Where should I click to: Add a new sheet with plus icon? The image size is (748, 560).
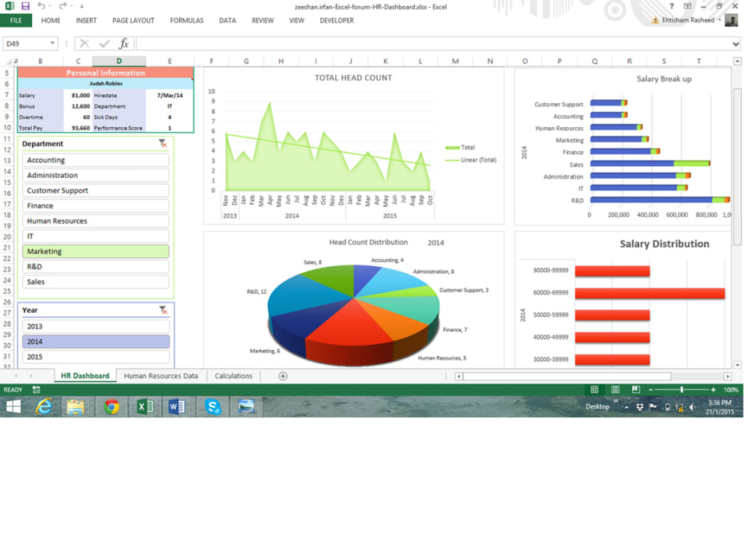(283, 376)
